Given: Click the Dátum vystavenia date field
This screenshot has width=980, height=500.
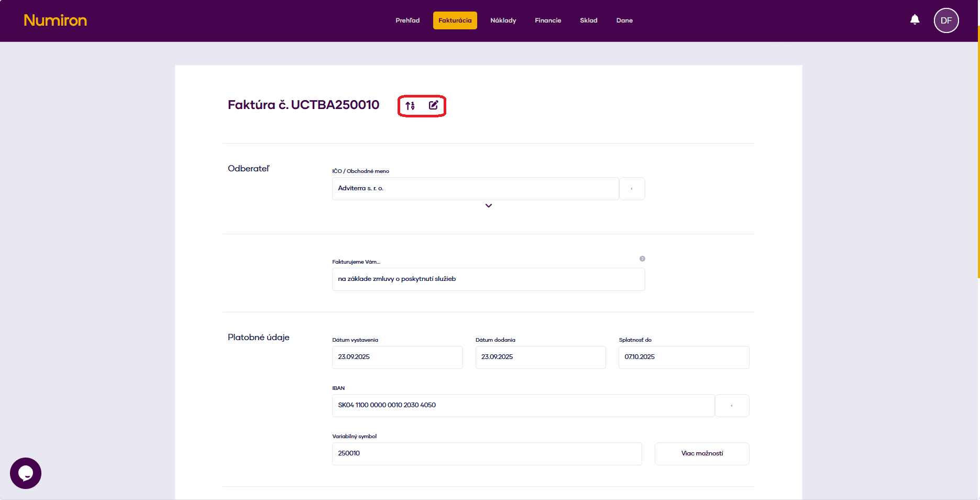Looking at the screenshot, I should pos(397,357).
